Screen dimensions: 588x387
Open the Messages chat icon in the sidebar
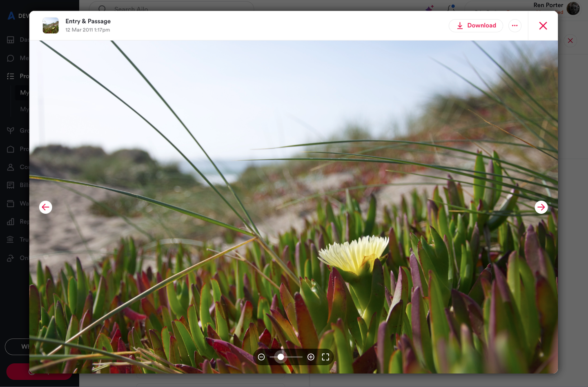(11, 58)
